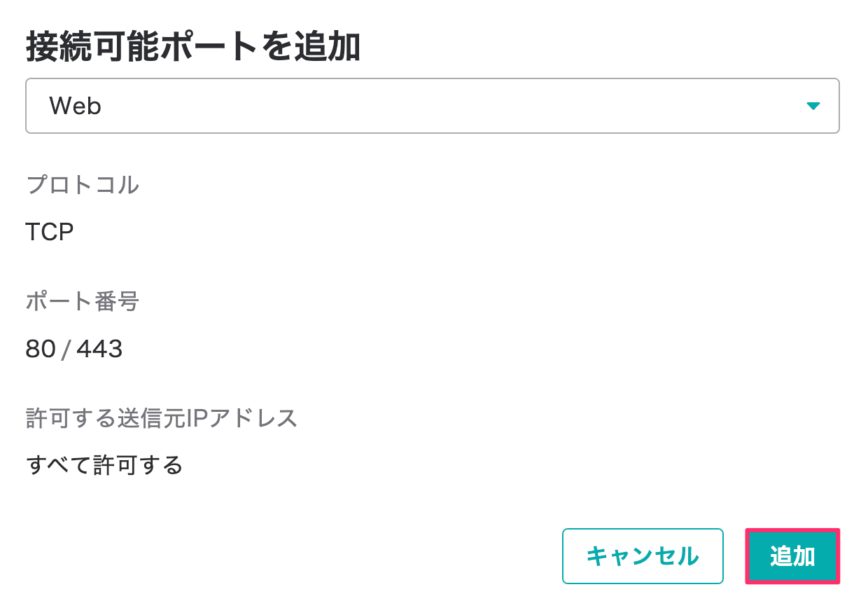The width and height of the screenshot is (868, 615).
Task: Select the TCP protocol value
Action: [x=50, y=232]
